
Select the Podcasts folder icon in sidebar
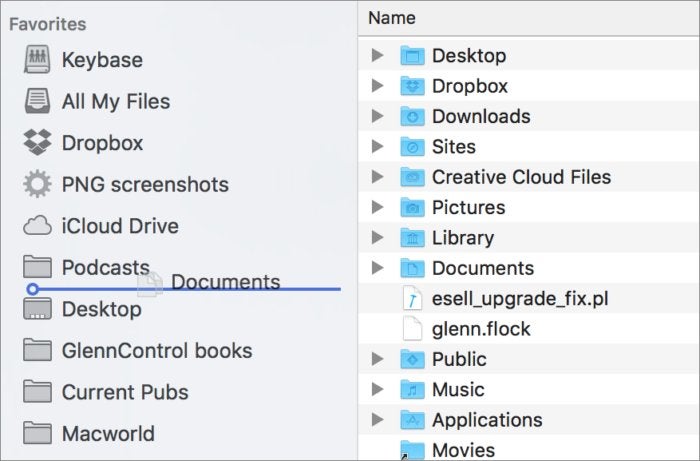pos(37,267)
